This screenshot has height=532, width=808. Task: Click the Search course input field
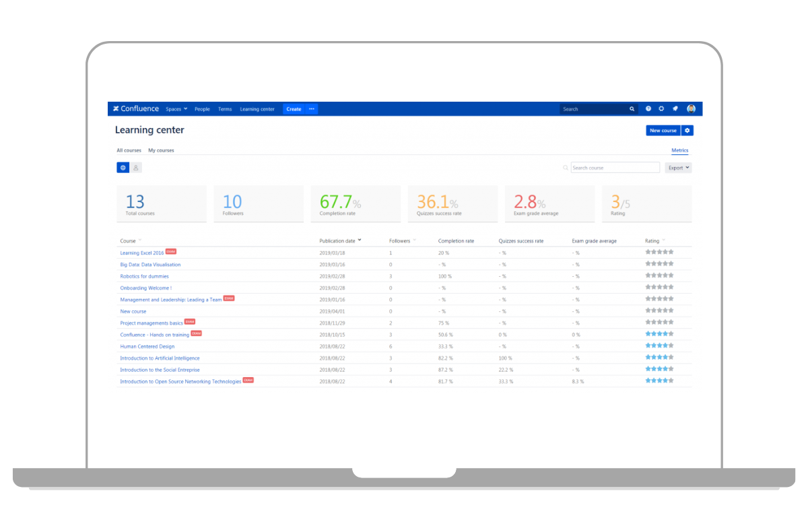tap(615, 168)
